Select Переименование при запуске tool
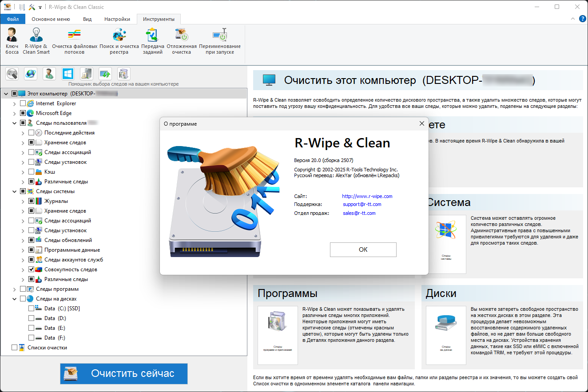This screenshot has height=392, width=588. click(x=220, y=41)
